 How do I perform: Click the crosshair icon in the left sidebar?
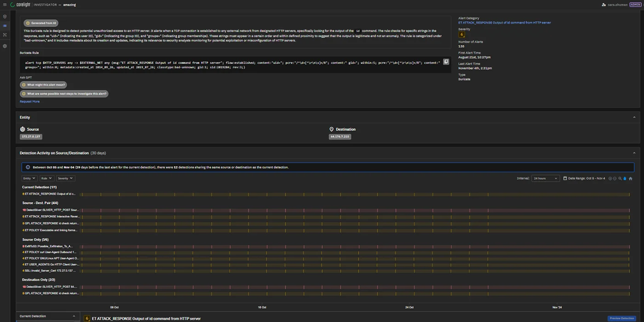(4, 34)
